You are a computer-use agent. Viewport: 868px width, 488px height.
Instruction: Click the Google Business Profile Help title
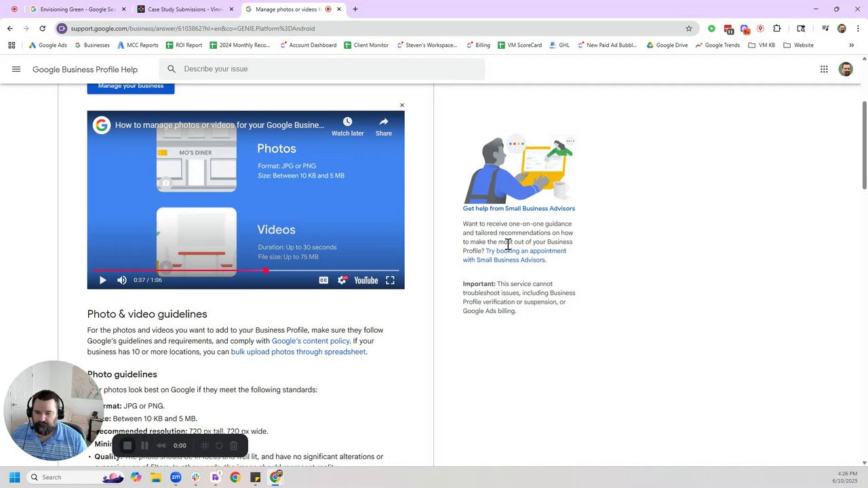click(x=85, y=69)
